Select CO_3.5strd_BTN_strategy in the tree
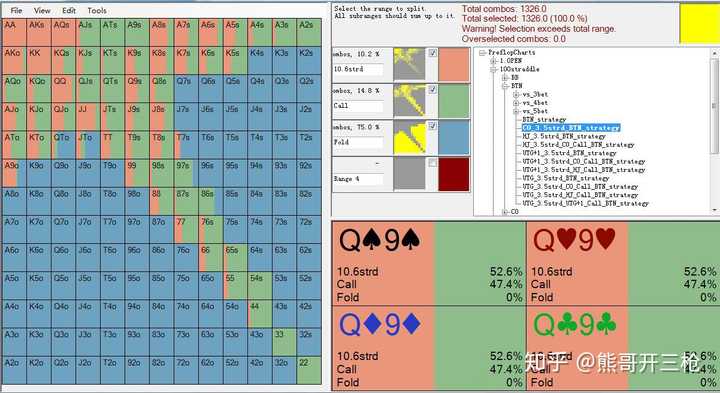 (x=571, y=128)
